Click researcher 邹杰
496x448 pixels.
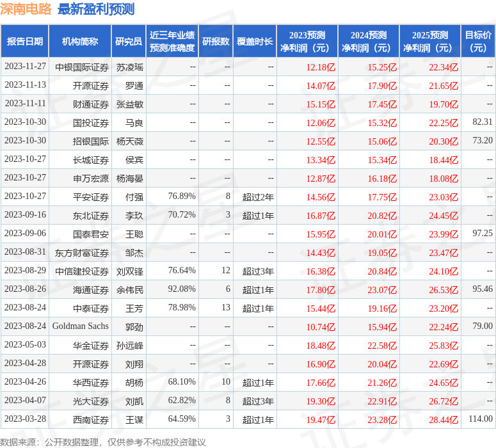[x=134, y=253]
